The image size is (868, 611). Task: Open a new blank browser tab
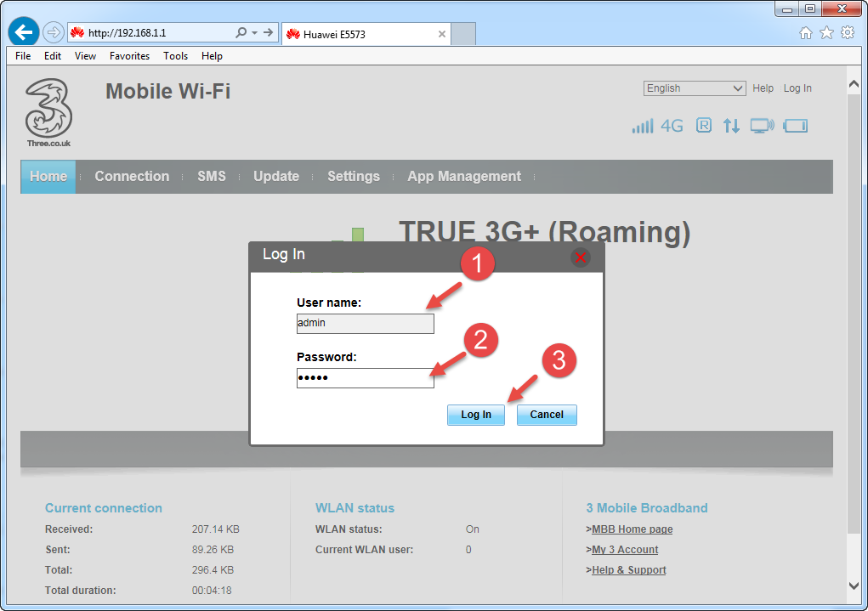[x=463, y=34]
